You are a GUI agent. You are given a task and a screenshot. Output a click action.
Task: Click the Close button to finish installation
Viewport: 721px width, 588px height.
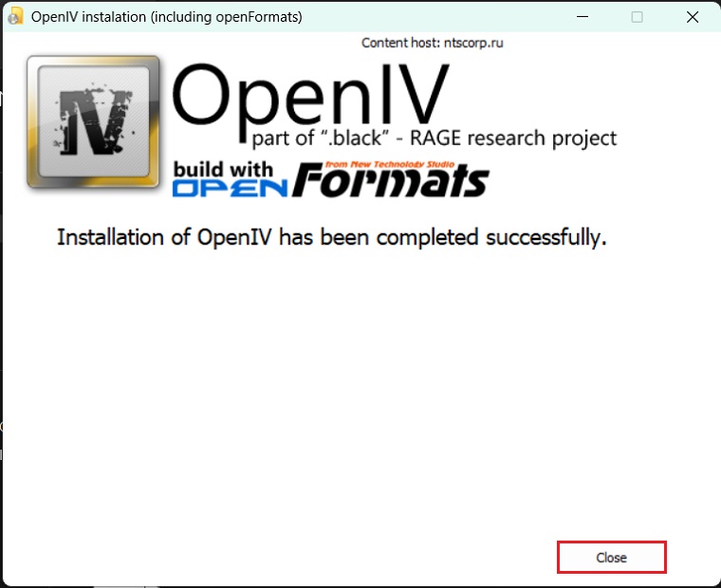point(611,558)
